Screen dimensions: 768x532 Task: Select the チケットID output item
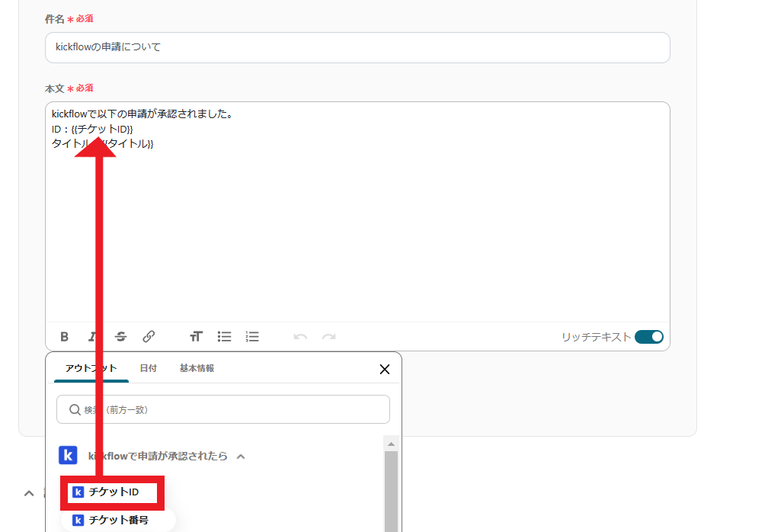pos(112,492)
